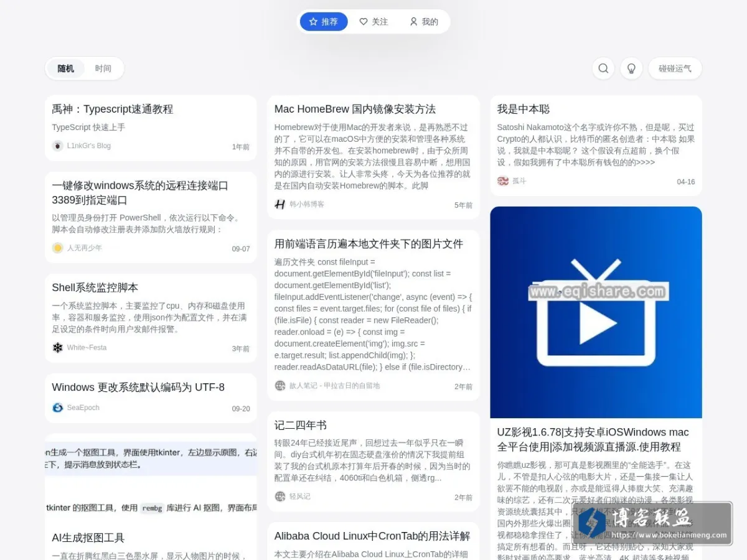Open article Windows 更改系统默认编码为 UTF-8
This screenshot has height=560, width=747.
tap(138, 387)
